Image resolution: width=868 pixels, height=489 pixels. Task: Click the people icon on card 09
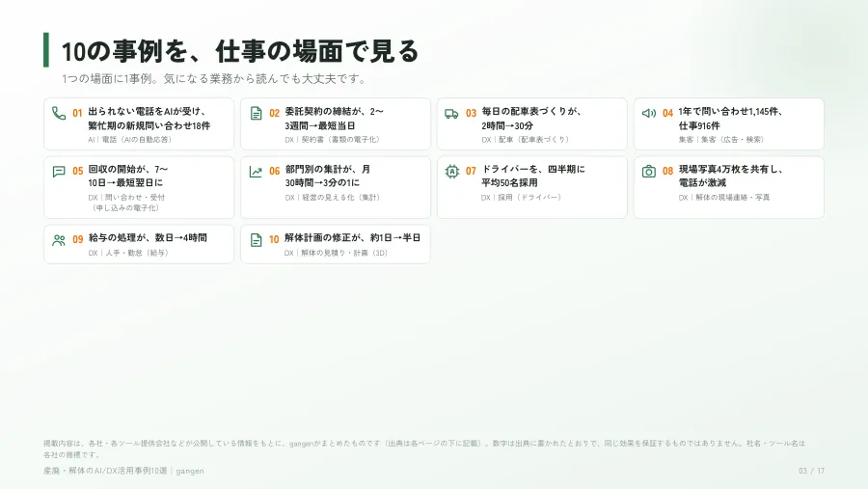(x=59, y=240)
